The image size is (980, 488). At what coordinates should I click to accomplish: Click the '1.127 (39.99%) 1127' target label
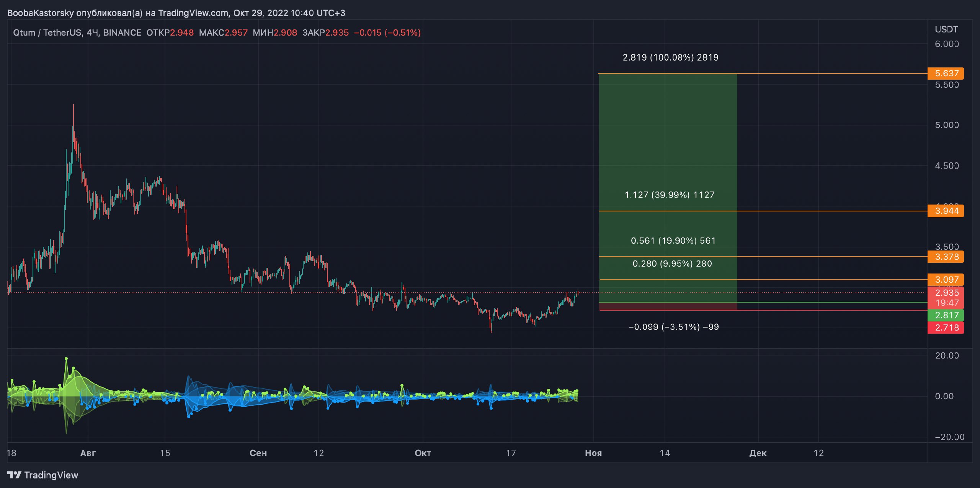pyautogui.click(x=670, y=195)
